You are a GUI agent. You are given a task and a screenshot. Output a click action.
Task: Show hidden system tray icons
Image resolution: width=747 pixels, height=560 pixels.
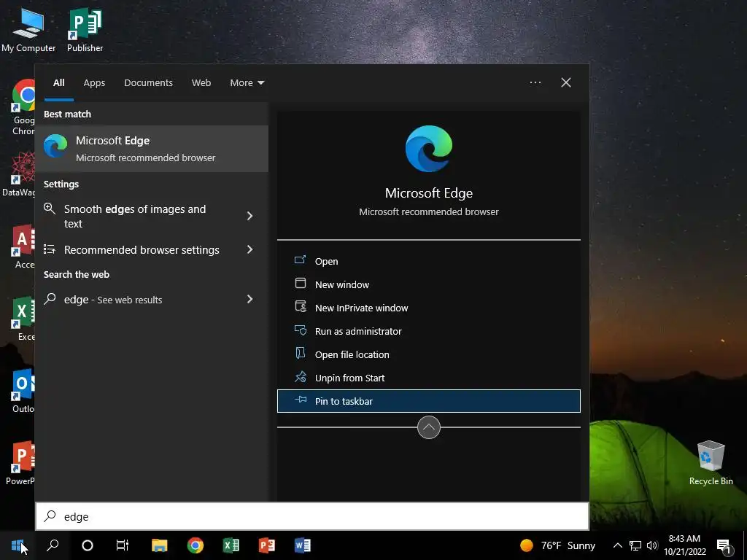[x=617, y=545]
